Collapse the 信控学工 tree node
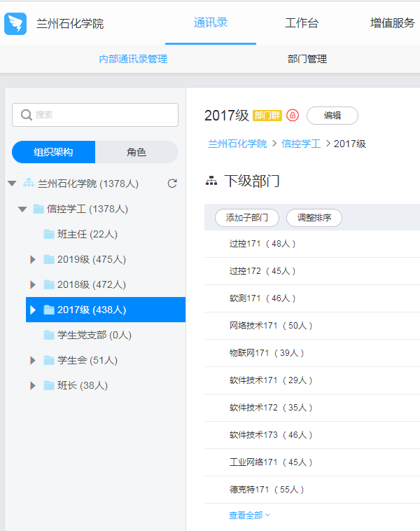The width and height of the screenshot is (420, 531). coord(22,209)
